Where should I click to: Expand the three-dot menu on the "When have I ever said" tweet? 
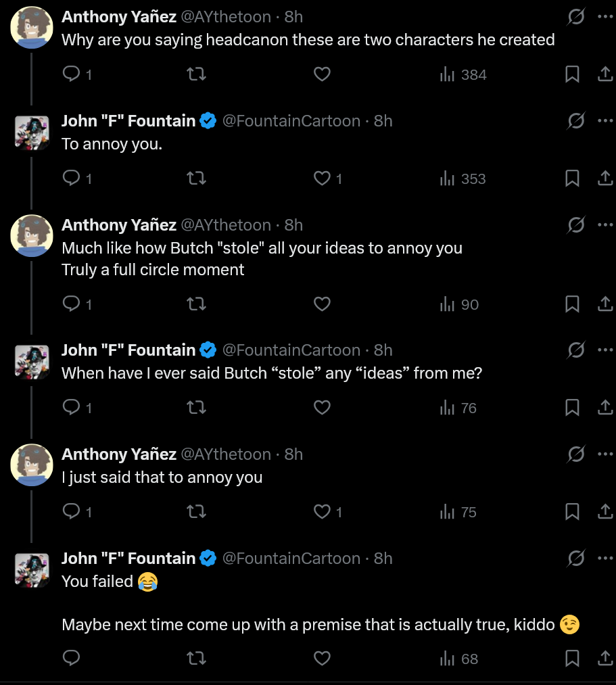[x=605, y=350]
